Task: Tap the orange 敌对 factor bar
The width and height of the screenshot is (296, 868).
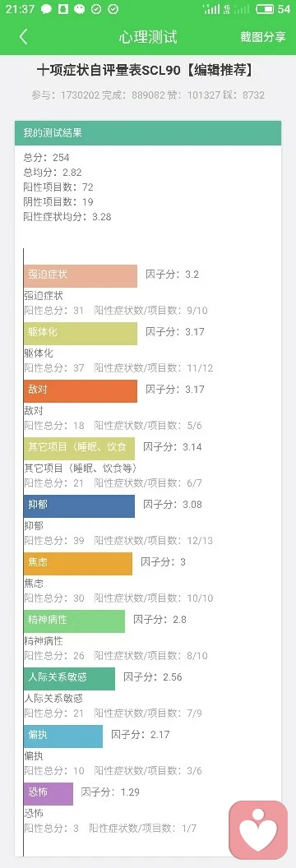Action: (81, 390)
